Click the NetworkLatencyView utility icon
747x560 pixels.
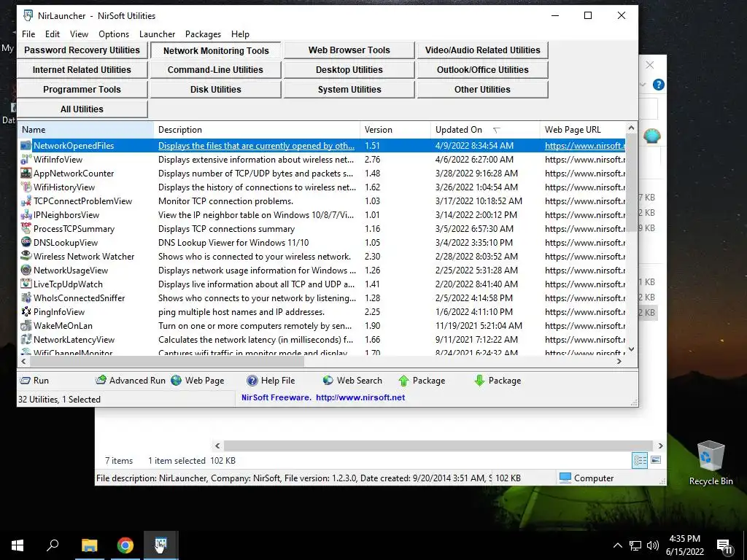point(26,340)
